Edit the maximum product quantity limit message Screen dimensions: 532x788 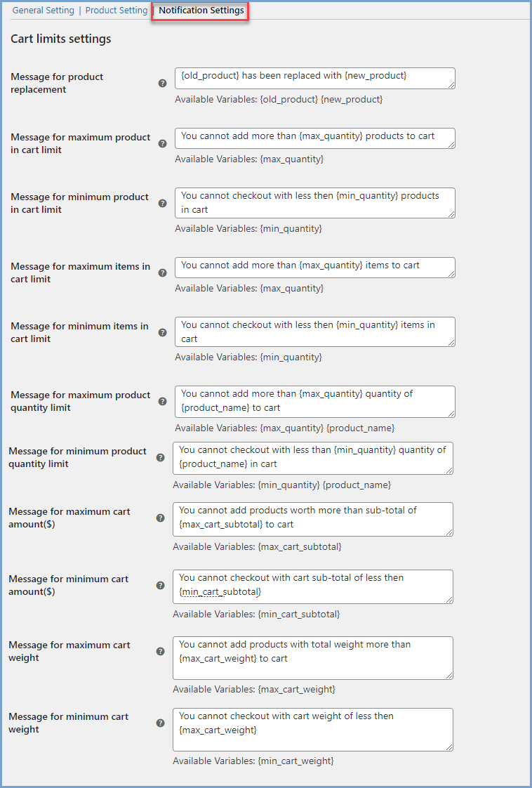tap(314, 401)
